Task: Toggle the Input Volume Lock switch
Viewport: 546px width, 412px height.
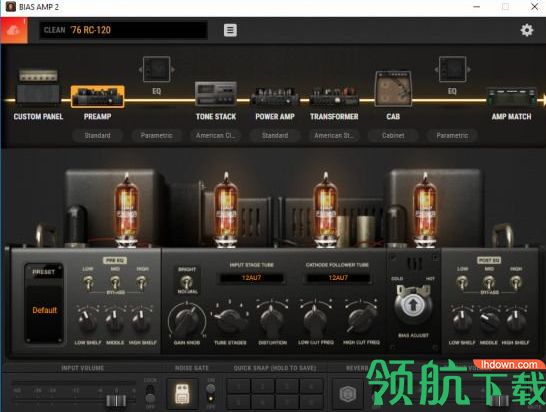Action: 150,394
